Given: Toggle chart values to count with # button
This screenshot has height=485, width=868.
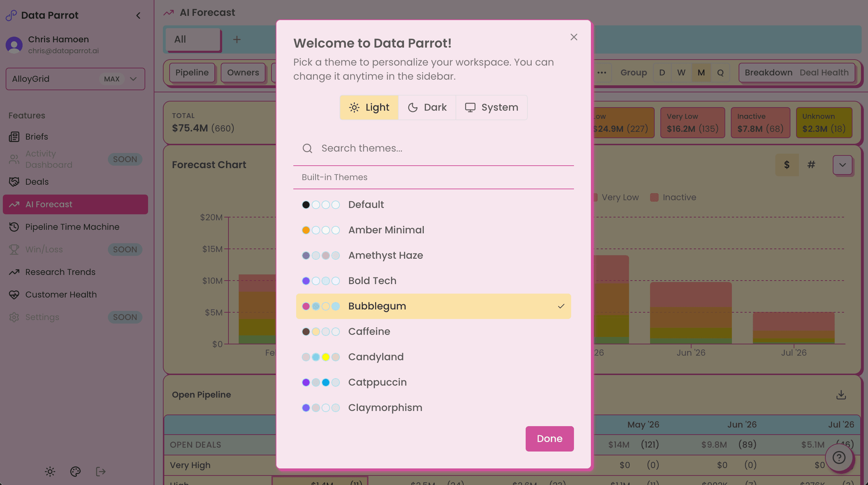Looking at the screenshot, I should tap(812, 165).
